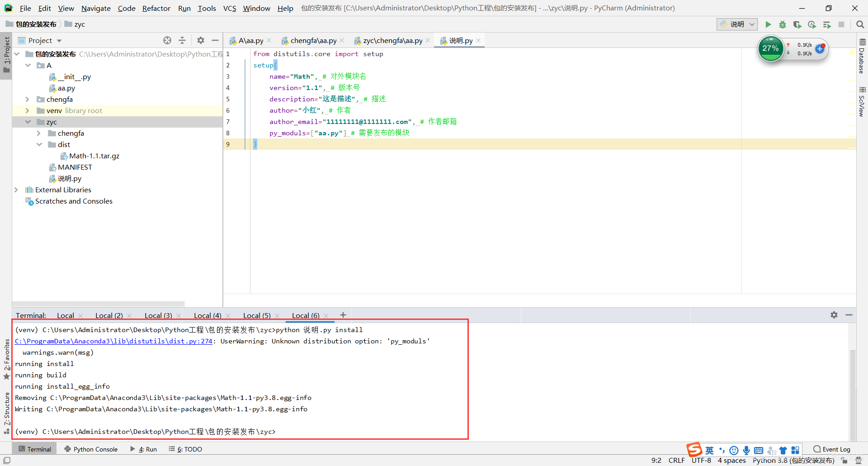This screenshot has height=466, width=868.
Task: Click the network speed monitor 27% widget
Action: pyautogui.click(x=770, y=49)
